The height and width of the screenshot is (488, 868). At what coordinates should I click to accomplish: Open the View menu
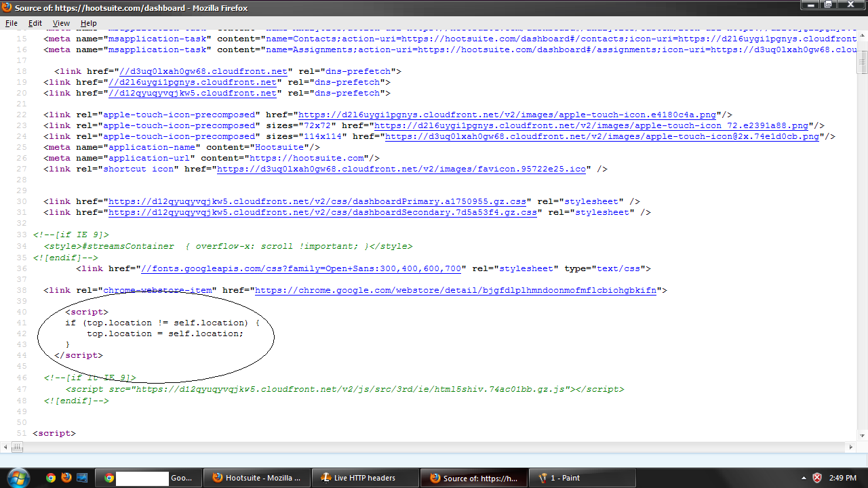[61, 23]
